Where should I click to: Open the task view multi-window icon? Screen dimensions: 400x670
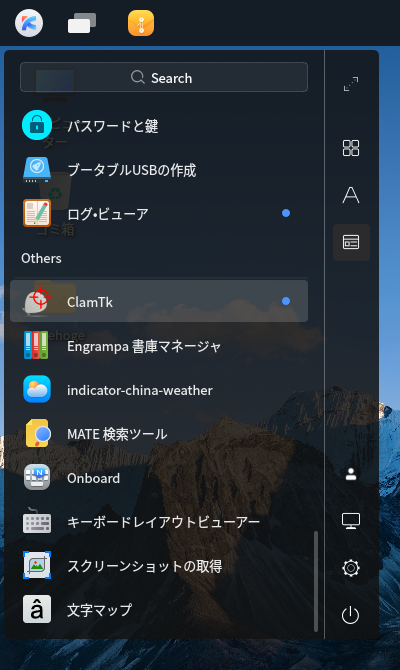coord(82,23)
